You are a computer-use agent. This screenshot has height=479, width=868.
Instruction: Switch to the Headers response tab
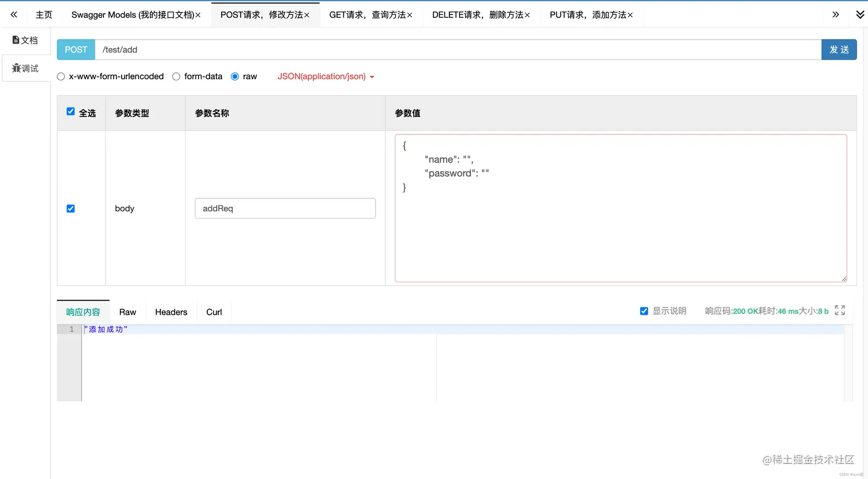[x=171, y=312]
